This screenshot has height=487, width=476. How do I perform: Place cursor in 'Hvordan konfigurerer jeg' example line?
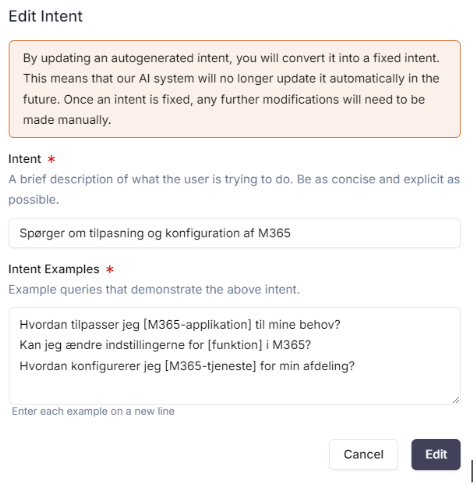tap(187, 366)
